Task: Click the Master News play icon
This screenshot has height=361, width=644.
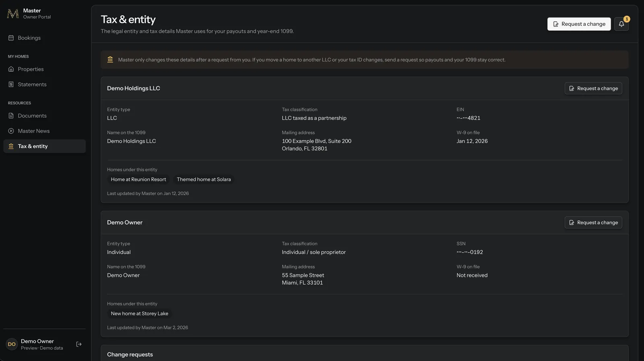Action: 11,131
